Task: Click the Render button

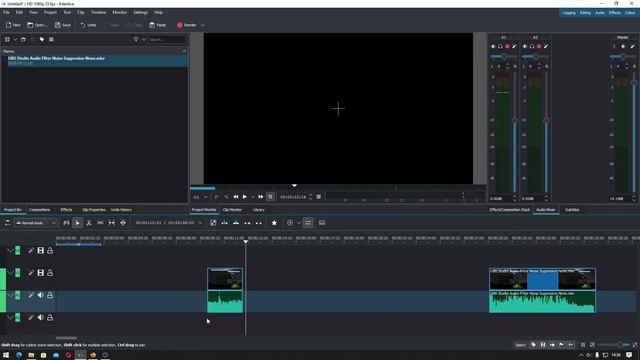Action: (187, 25)
